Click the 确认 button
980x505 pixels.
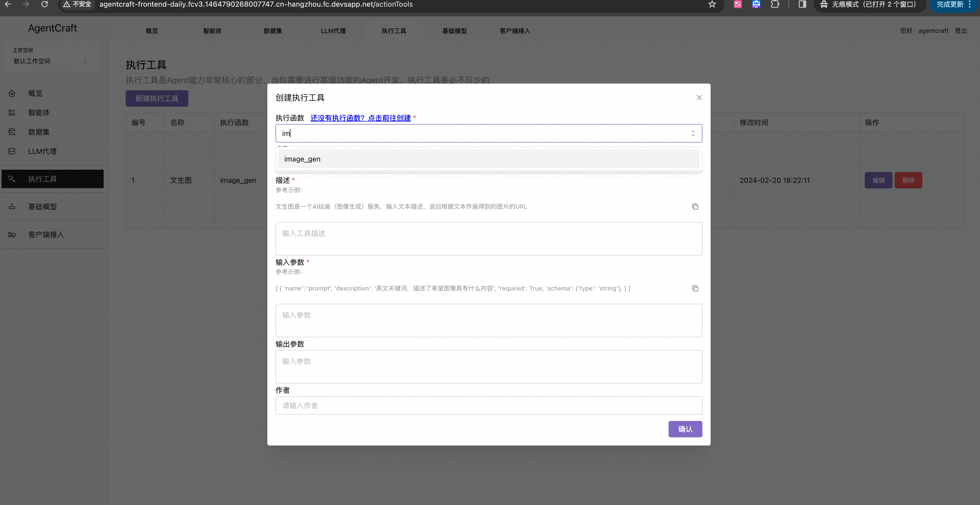(x=685, y=429)
